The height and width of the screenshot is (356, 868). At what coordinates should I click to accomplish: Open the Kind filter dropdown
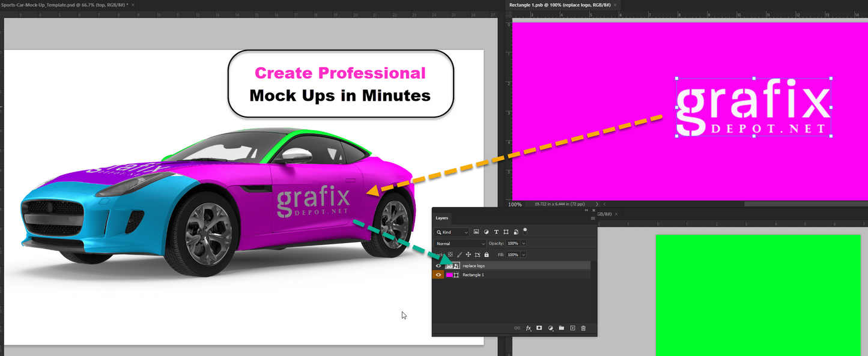point(453,232)
